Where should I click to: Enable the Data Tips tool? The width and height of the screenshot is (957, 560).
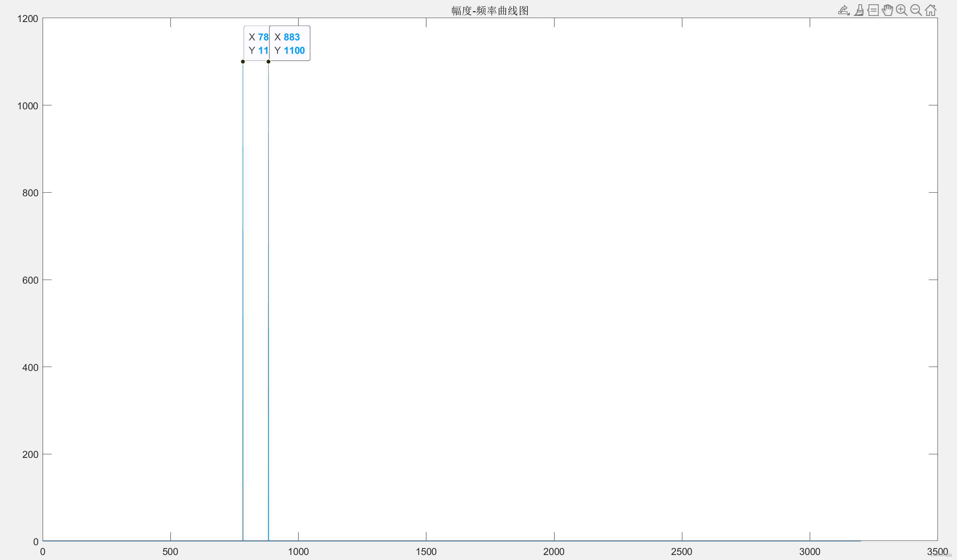click(873, 10)
